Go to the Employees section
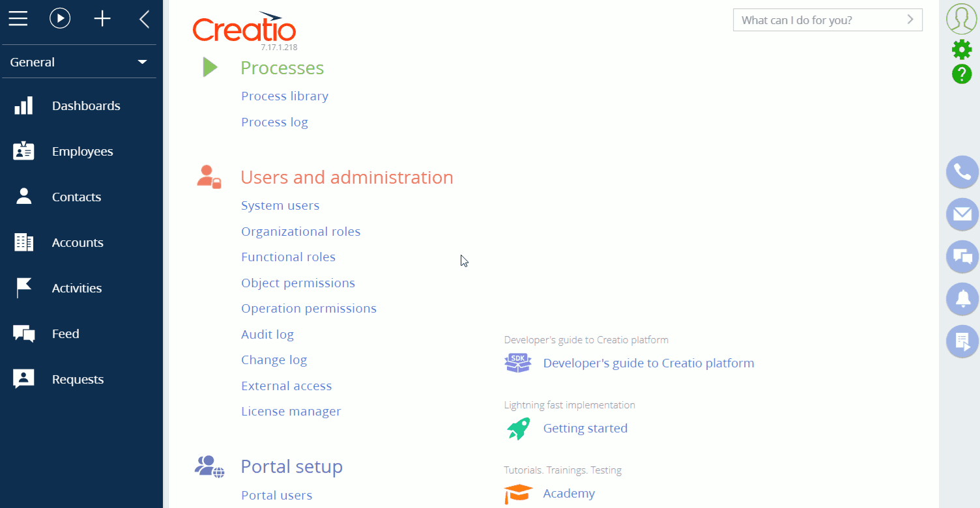The height and width of the screenshot is (508, 980). click(83, 151)
